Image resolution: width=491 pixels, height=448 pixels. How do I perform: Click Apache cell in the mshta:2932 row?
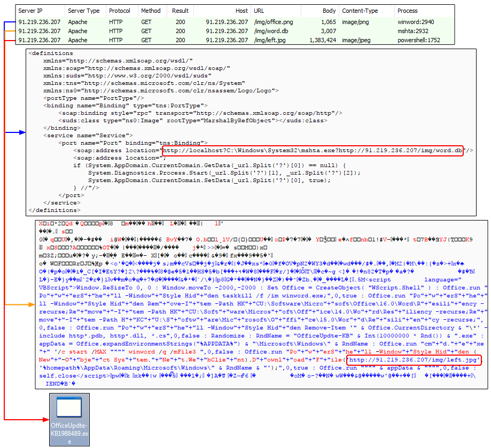click(77, 31)
